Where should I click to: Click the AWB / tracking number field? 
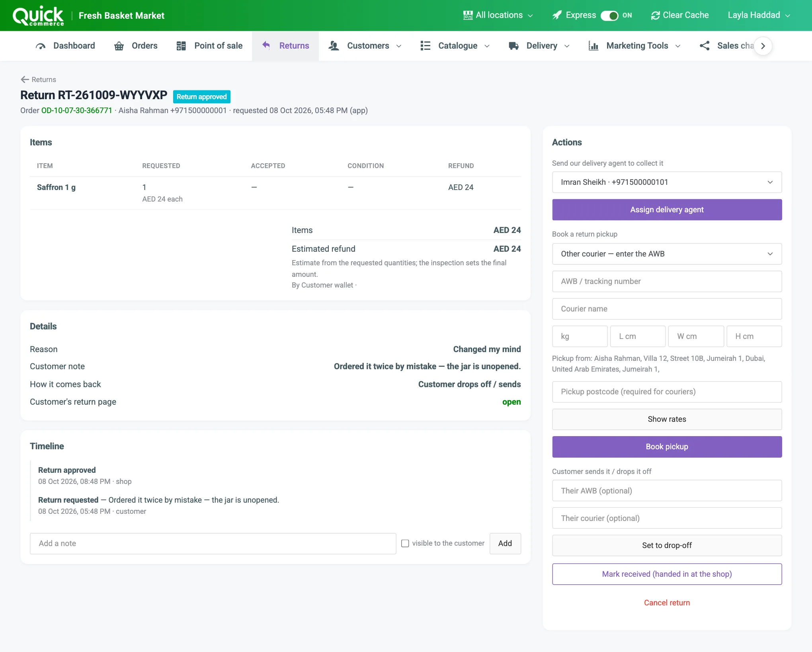667,282
